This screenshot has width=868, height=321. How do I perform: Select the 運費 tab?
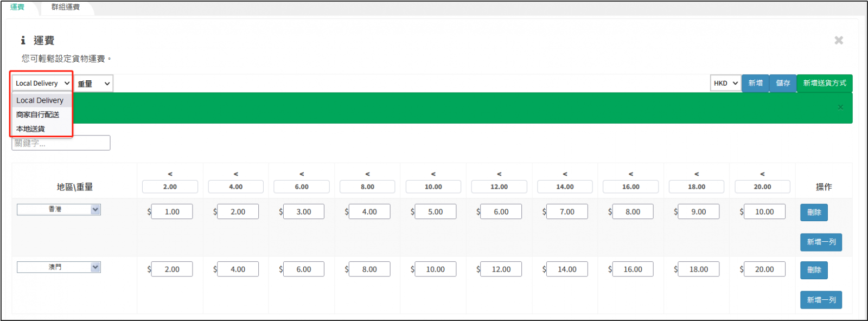click(x=17, y=7)
